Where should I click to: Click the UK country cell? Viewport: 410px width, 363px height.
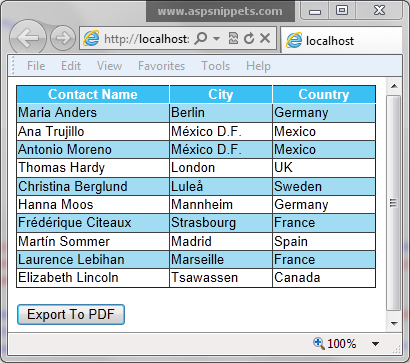(x=324, y=168)
